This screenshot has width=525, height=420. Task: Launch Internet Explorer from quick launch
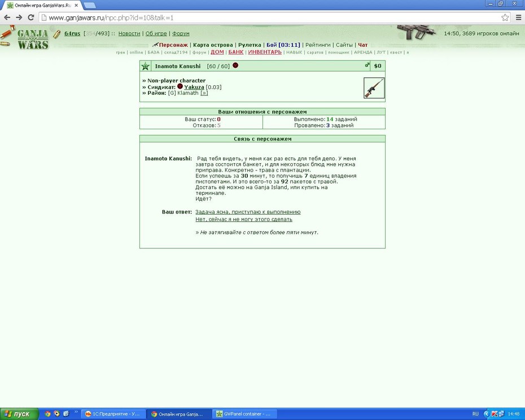(x=66, y=414)
